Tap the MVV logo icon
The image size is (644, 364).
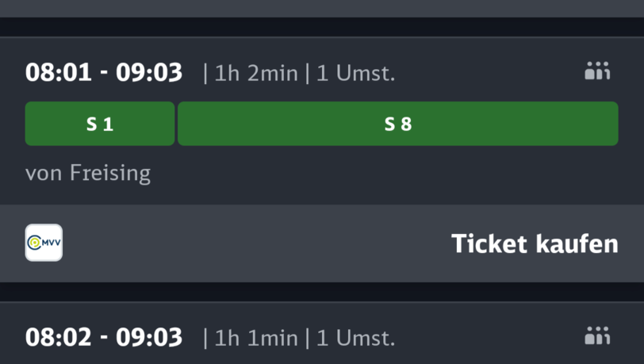pos(44,243)
